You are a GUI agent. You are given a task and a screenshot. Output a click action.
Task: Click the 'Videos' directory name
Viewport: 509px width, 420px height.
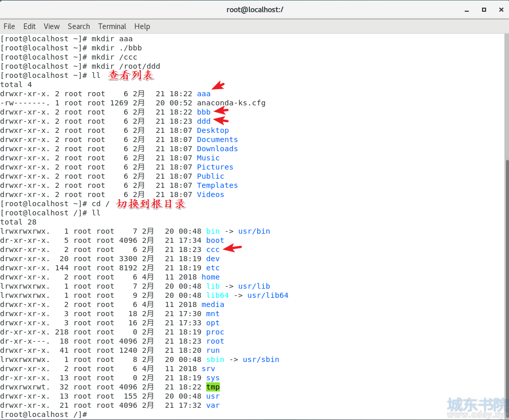pyautogui.click(x=210, y=194)
